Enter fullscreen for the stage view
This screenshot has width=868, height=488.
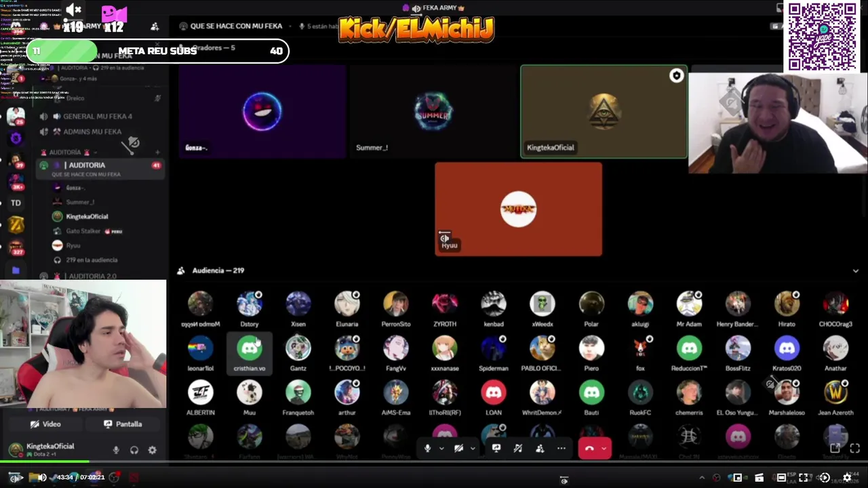coord(854,448)
